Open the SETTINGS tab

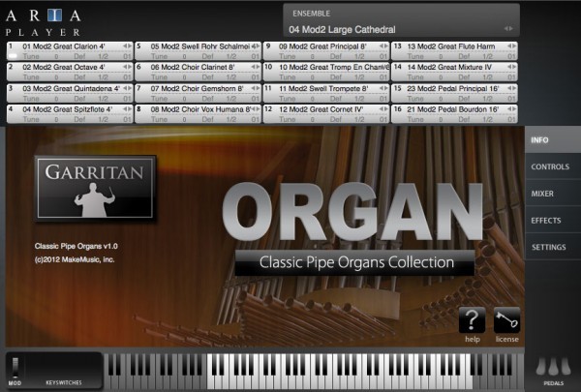point(553,247)
